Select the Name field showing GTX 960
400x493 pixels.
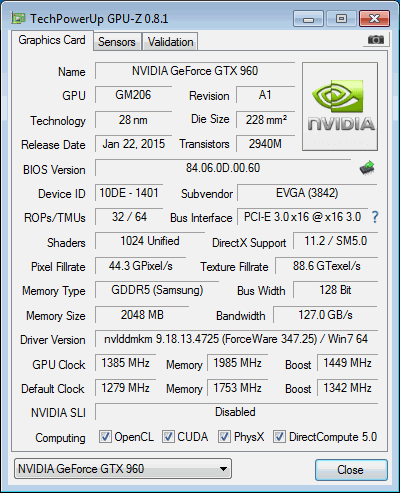(195, 71)
